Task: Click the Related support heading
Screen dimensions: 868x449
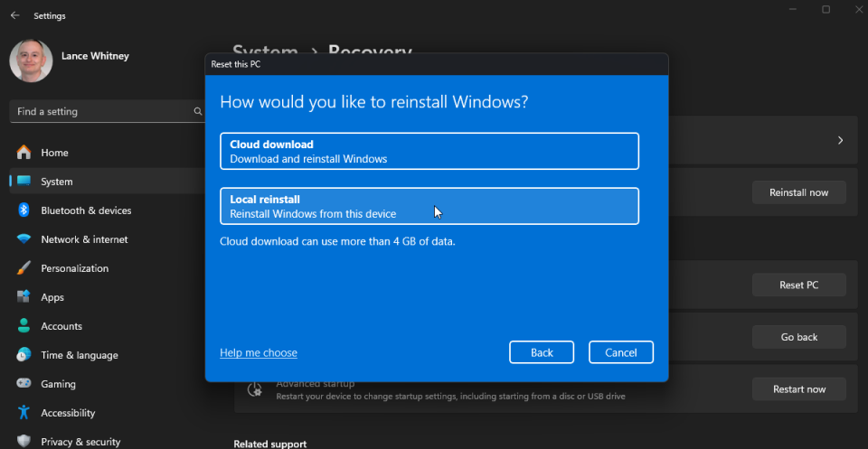Action: click(270, 444)
